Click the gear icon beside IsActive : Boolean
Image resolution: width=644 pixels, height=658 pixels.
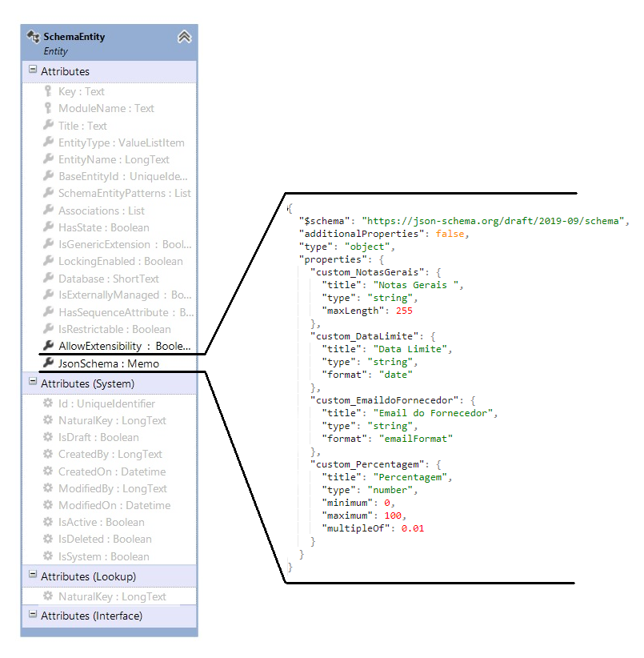[48, 522]
